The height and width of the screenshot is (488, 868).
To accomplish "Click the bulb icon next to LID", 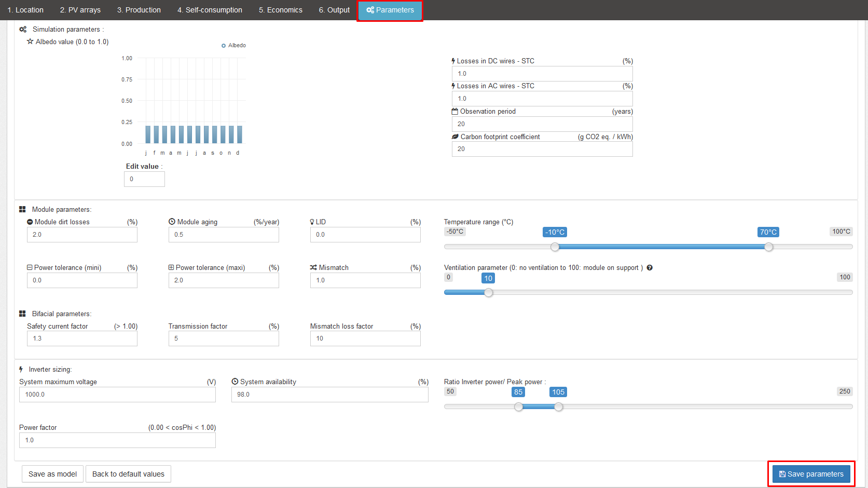I will tap(312, 222).
